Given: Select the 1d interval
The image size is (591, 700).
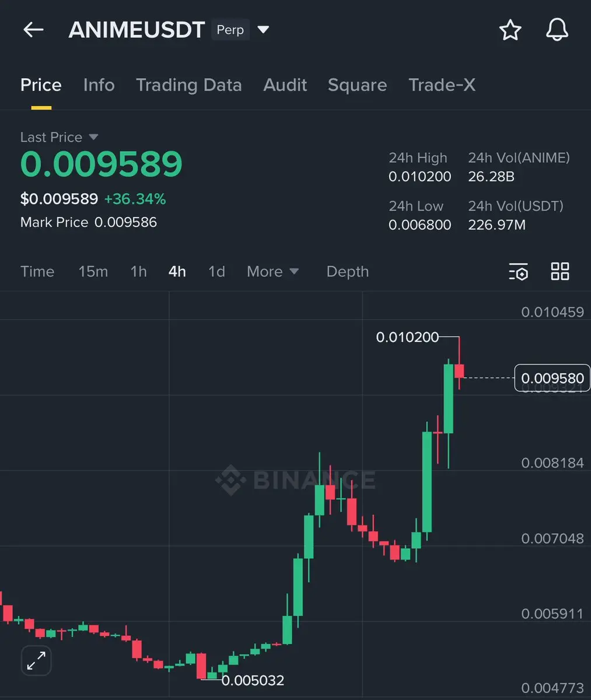Looking at the screenshot, I should tap(216, 271).
